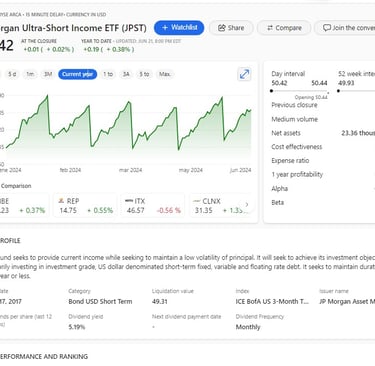Screen dimensions: 375x366
Task: Select the Max chart range
Action: click(x=165, y=74)
